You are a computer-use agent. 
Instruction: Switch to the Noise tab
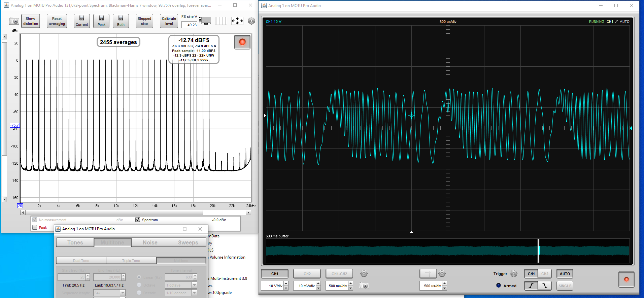point(150,242)
